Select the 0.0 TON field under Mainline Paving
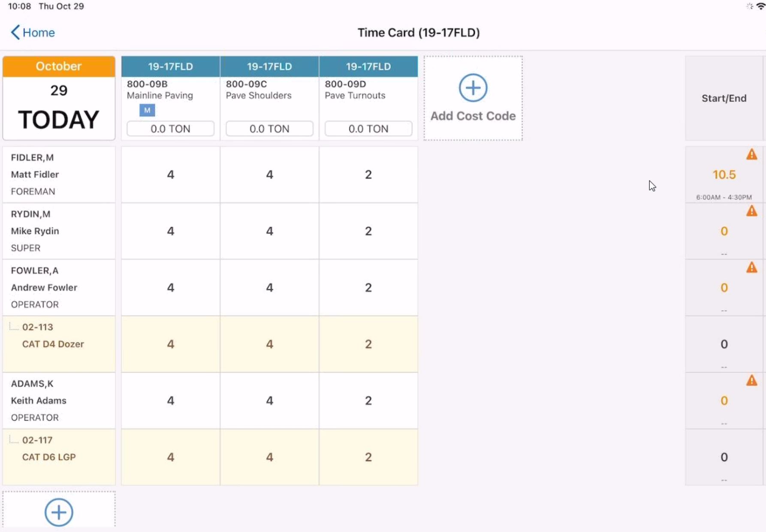Image resolution: width=766 pixels, height=532 pixels. coord(170,129)
